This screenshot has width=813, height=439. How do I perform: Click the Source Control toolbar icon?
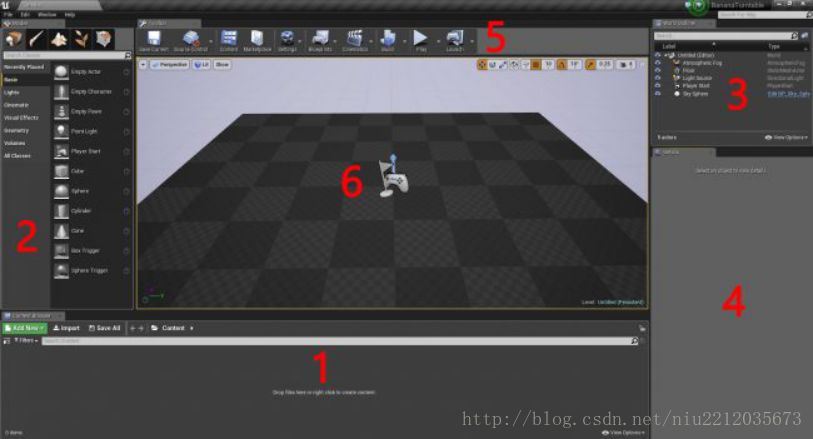190,41
